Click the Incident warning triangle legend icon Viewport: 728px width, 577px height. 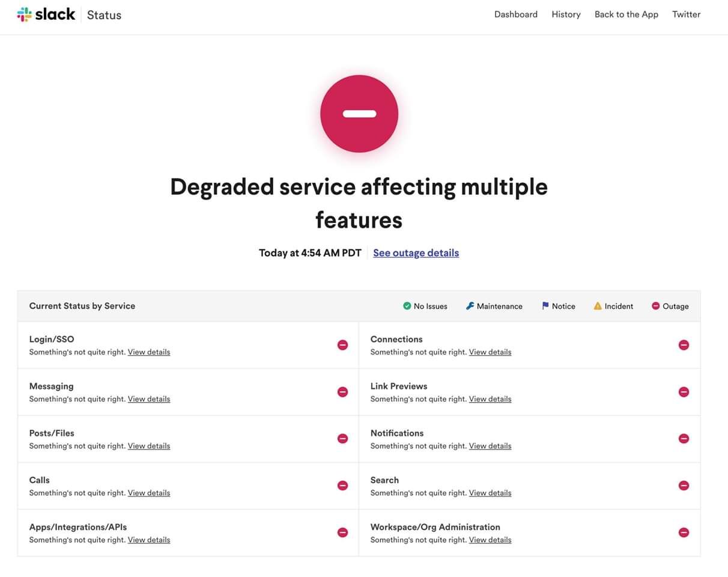(x=598, y=306)
